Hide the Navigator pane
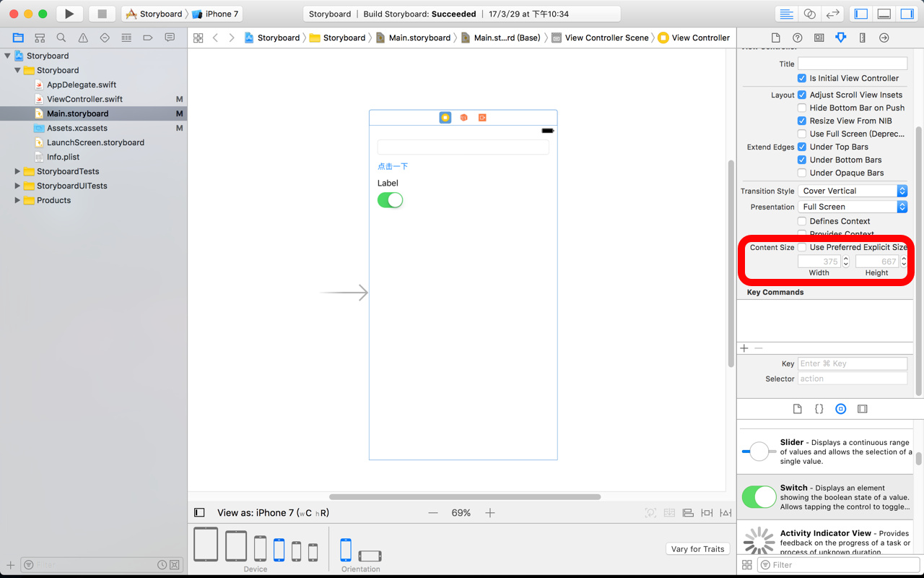This screenshot has height=578, width=924. (x=861, y=14)
